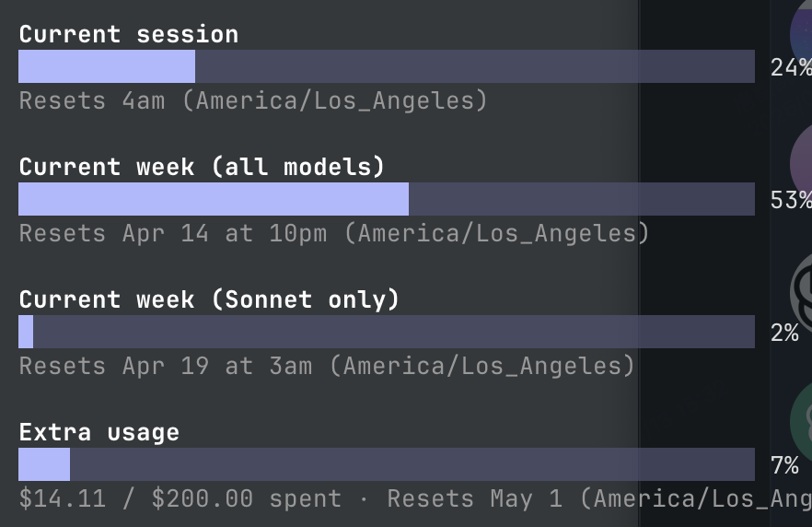
Task: Click the Sonnet only usage bar's empty part
Action: (x=394, y=332)
